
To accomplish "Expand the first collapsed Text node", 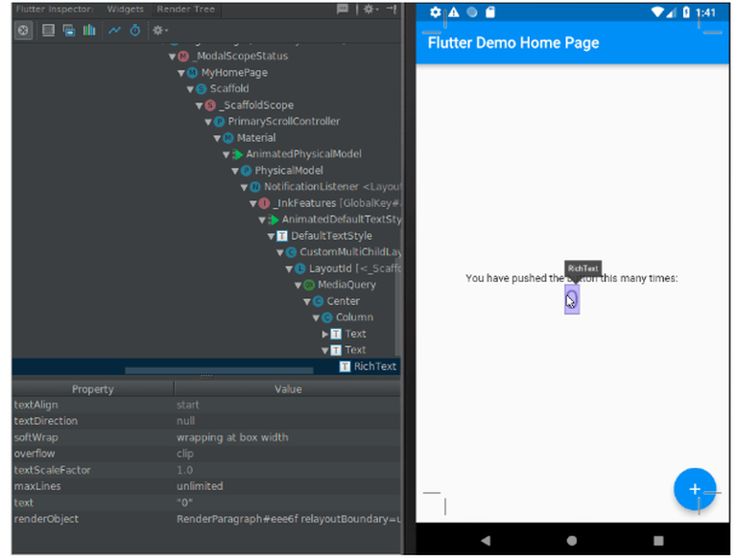I will (x=324, y=334).
